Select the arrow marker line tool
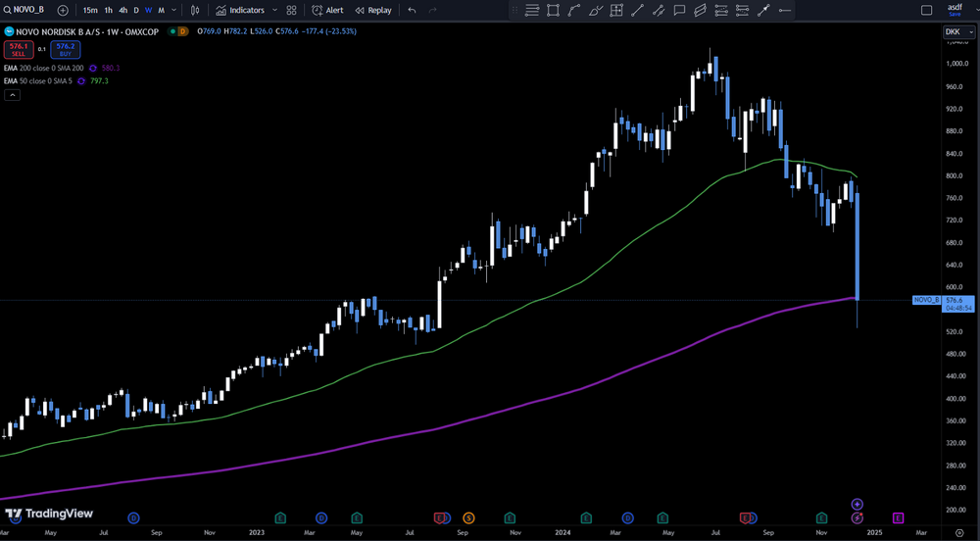 point(763,10)
